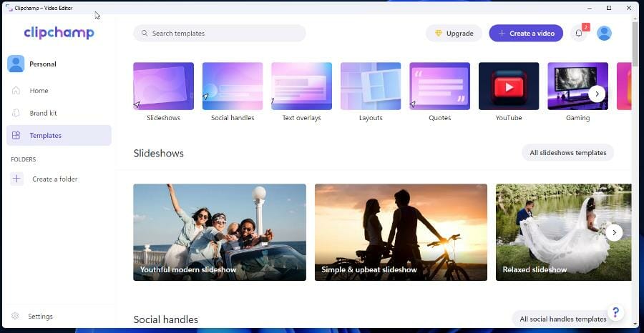Viewport: 644px width, 333px height.
Task: Click the Text overlays category label
Action: point(301,118)
